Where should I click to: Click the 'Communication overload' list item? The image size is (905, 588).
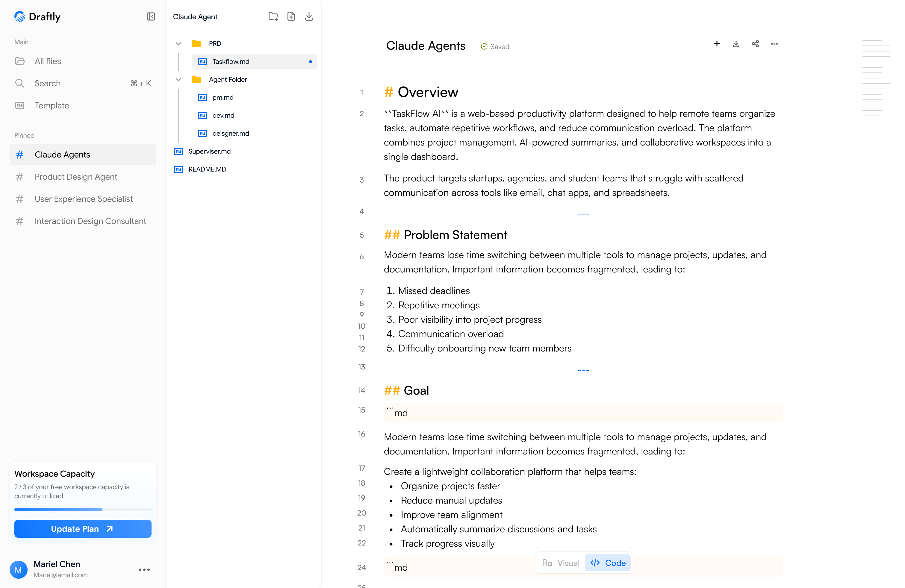(445, 334)
